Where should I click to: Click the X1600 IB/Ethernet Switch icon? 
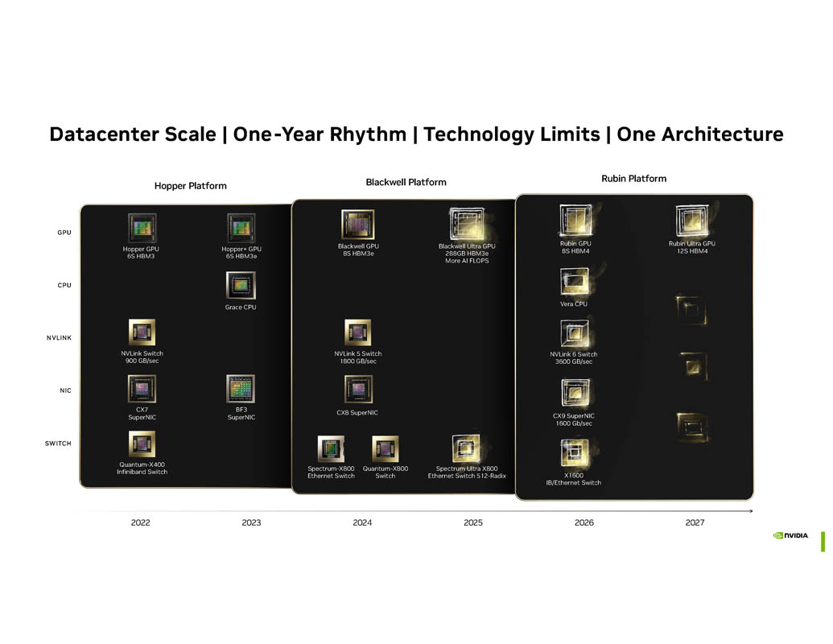575,453
